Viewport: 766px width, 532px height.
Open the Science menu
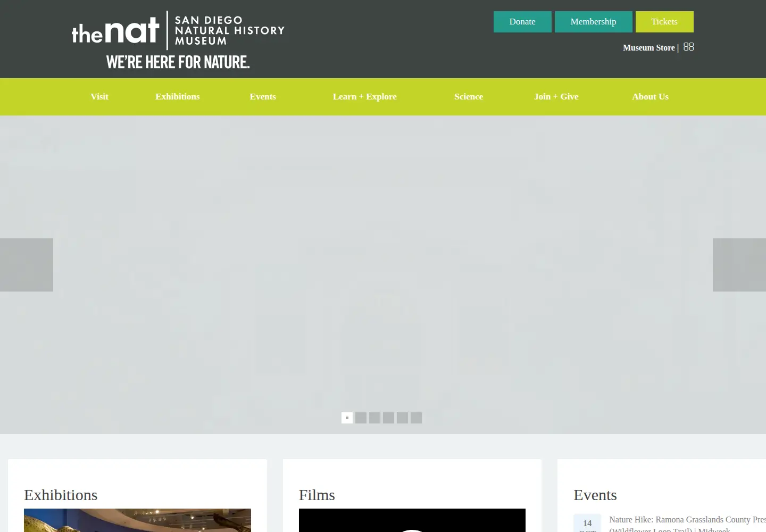[469, 96]
